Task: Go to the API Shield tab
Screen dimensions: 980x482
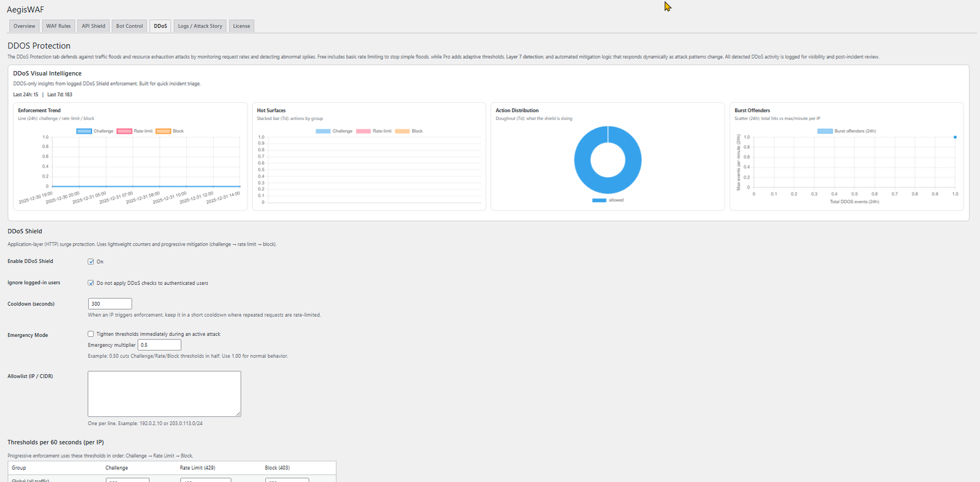Action: (x=93, y=26)
